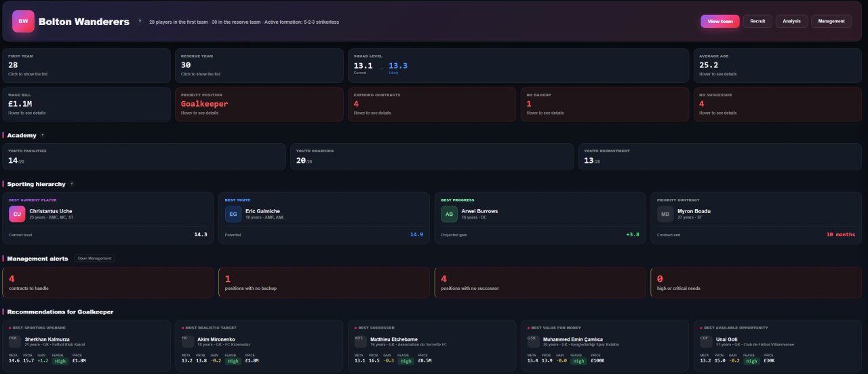Image resolution: width=868 pixels, height=374 pixels.
Task: Click the FKK club badge for Sherkhan Kalmurza
Action: pos(15,341)
